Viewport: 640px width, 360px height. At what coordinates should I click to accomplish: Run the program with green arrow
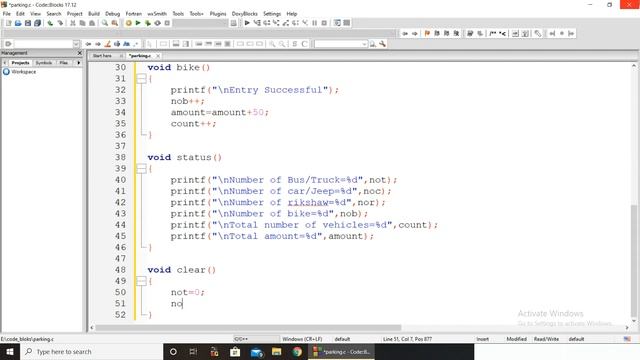pyautogui.click(x=138, y=23)
